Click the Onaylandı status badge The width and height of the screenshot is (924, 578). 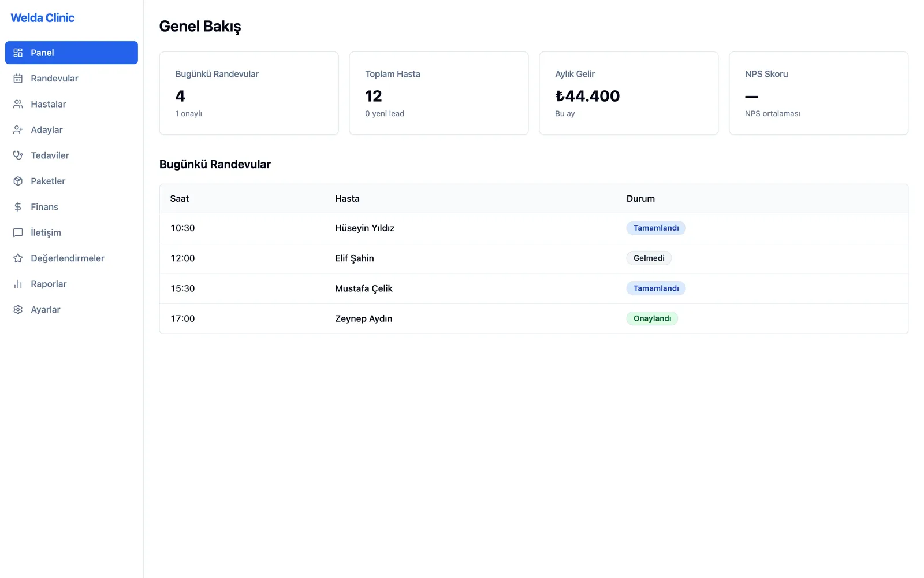[x=652, y=318]
